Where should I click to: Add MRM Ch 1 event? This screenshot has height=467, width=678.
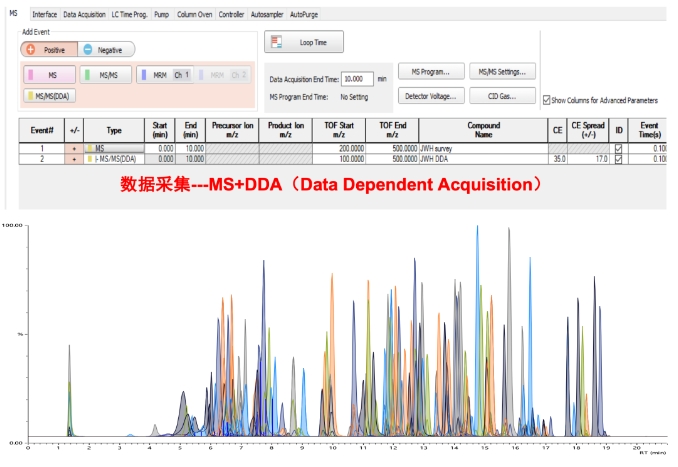pos(163,75)
